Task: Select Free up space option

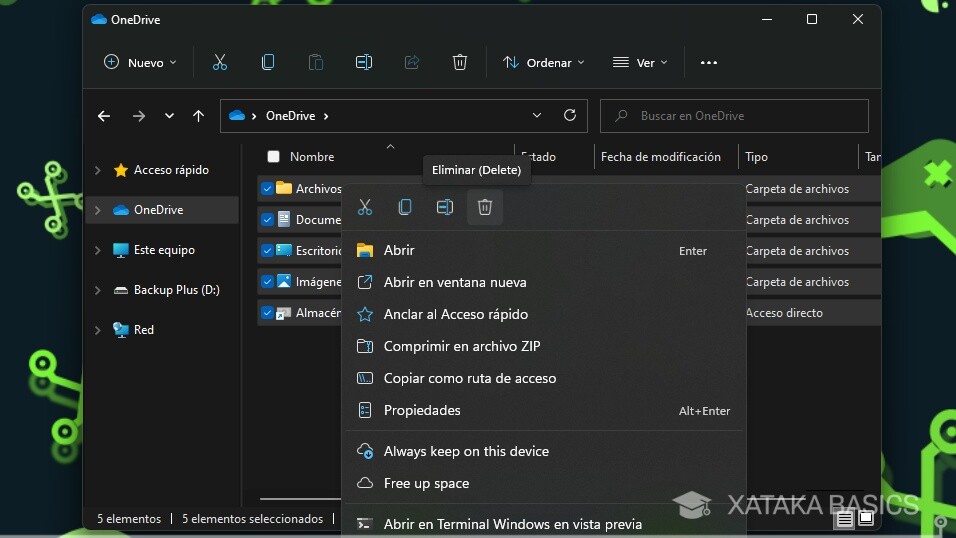Action: coord(543,483)
